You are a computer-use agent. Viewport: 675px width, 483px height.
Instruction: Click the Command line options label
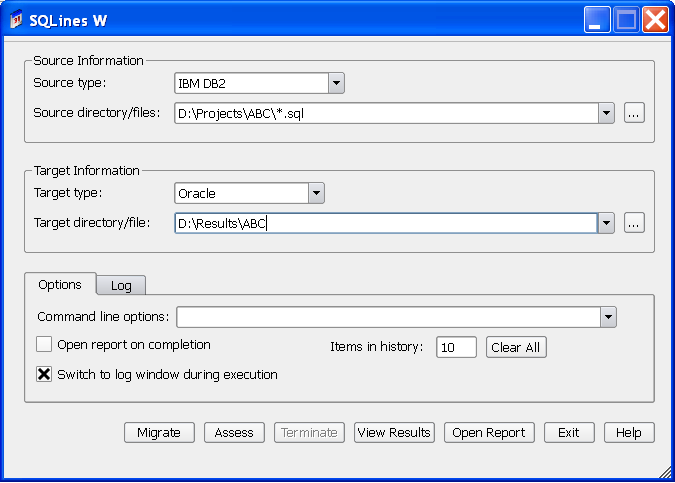click(103, 316)
